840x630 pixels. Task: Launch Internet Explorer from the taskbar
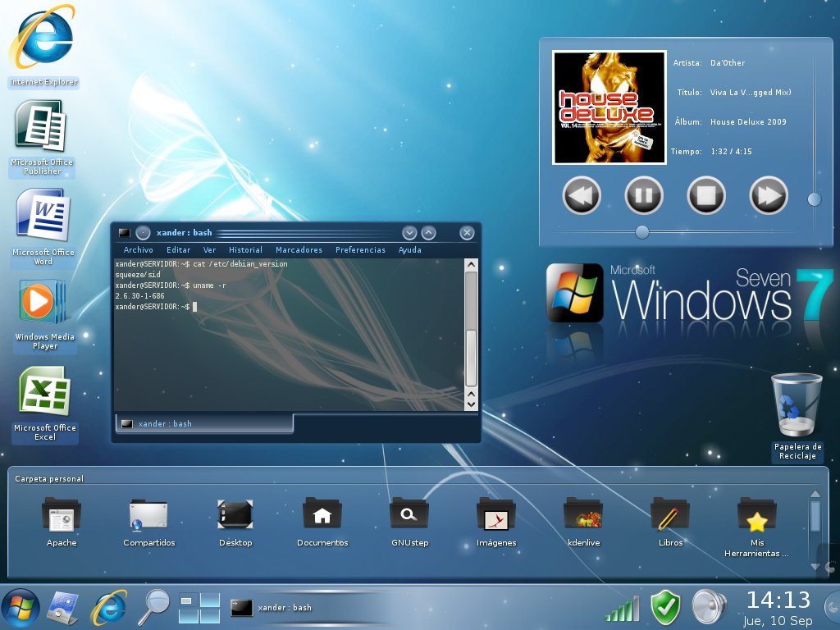point(109,608)
